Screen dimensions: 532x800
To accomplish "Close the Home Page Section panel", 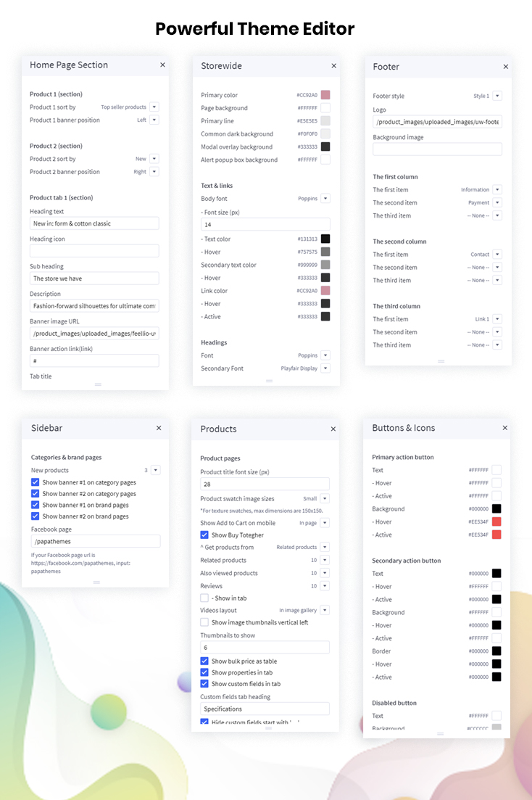I will pos(162,65).
